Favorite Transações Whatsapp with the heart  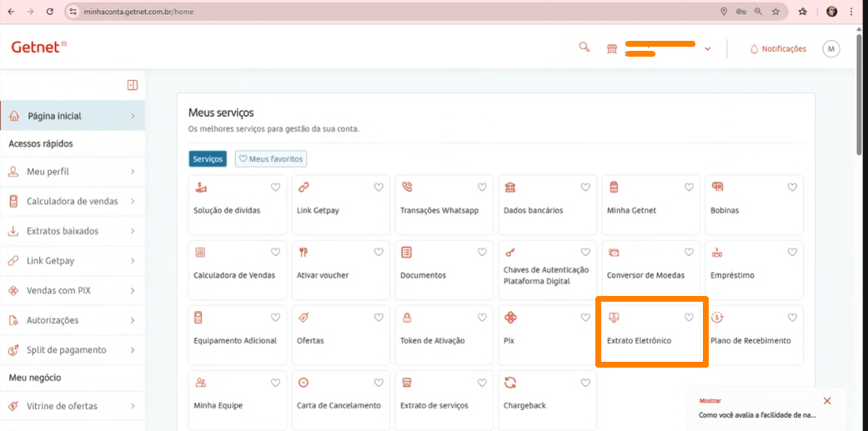(482, 187)
